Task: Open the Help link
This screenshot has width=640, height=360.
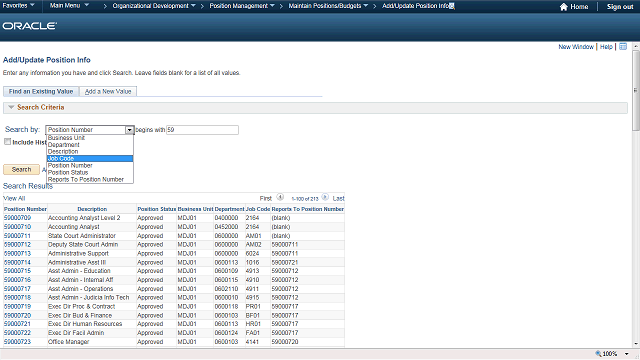Action: 606,47
